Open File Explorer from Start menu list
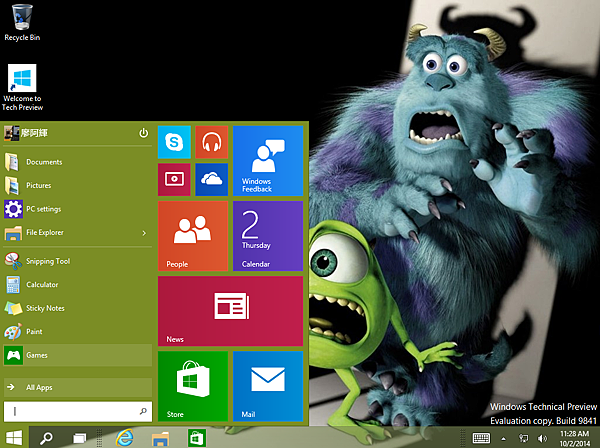This screenshot has height=448, width=600. pos(78,233)
